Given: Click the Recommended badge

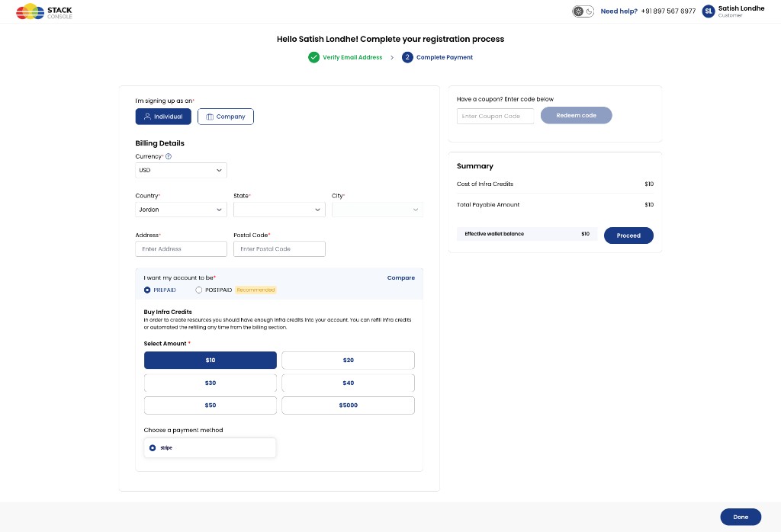Looking at the screenshot, I should (x=256, y=290).
